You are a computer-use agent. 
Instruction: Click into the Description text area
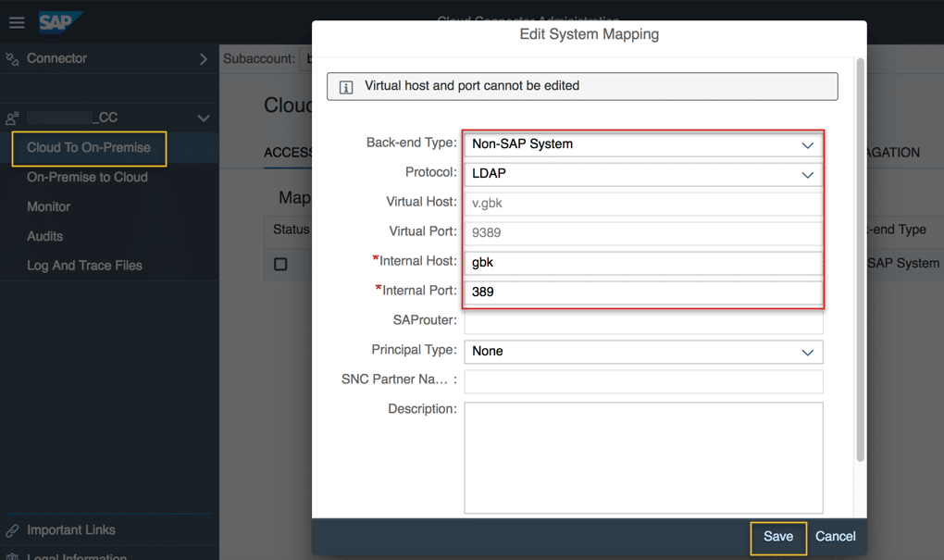pos(642,457)
